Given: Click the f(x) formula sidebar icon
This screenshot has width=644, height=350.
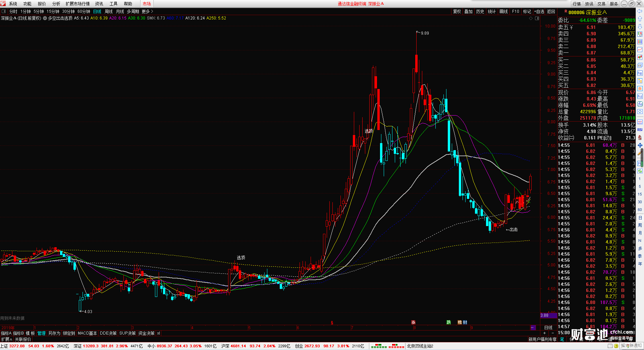Looking at the screenshot, I should click(640, 104).
